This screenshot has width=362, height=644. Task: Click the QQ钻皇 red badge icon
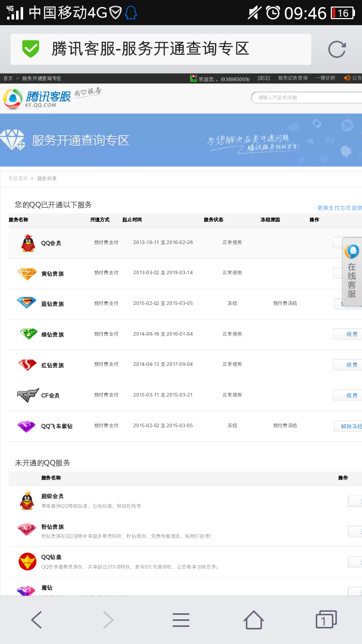click(x=28, y=561)
